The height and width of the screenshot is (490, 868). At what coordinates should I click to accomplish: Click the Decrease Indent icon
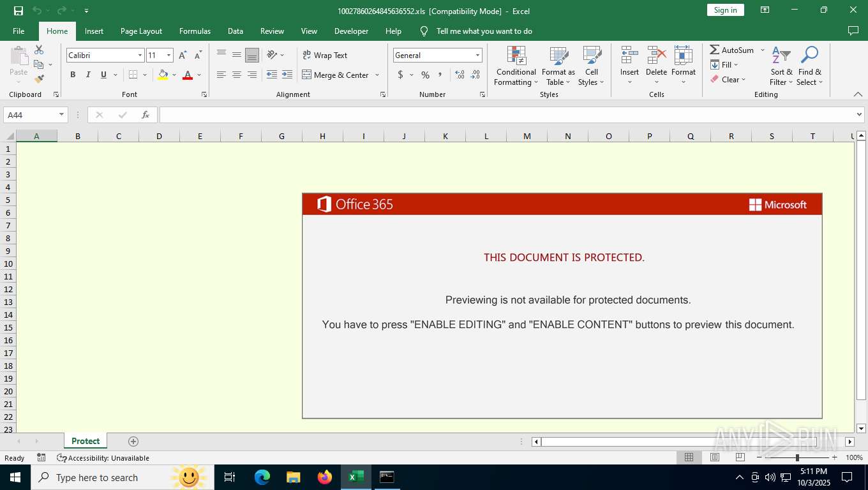[272, 75]
